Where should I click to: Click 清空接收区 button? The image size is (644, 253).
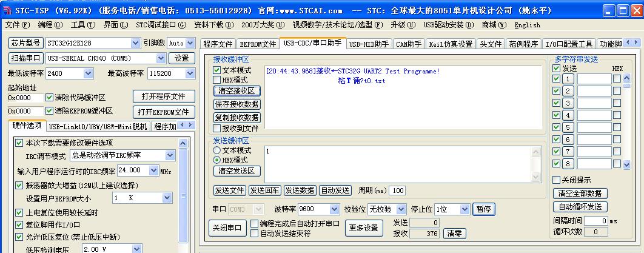click(x=237, y=91)
